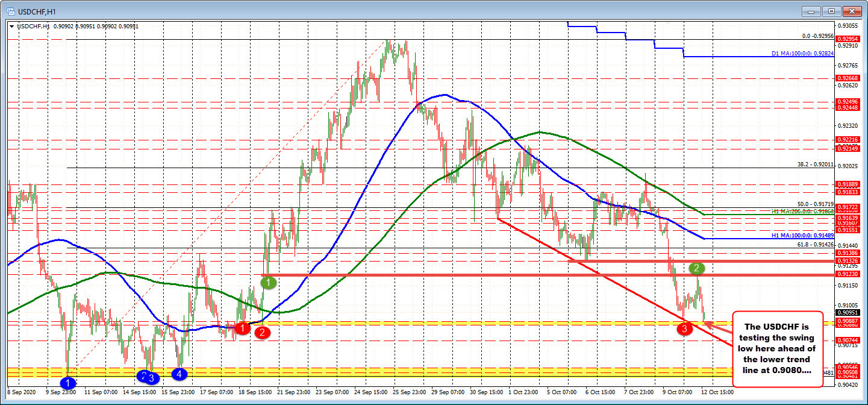Click the green circle marker labeled 1
This screenshot has height=405, width=868.
click(269, 281)
